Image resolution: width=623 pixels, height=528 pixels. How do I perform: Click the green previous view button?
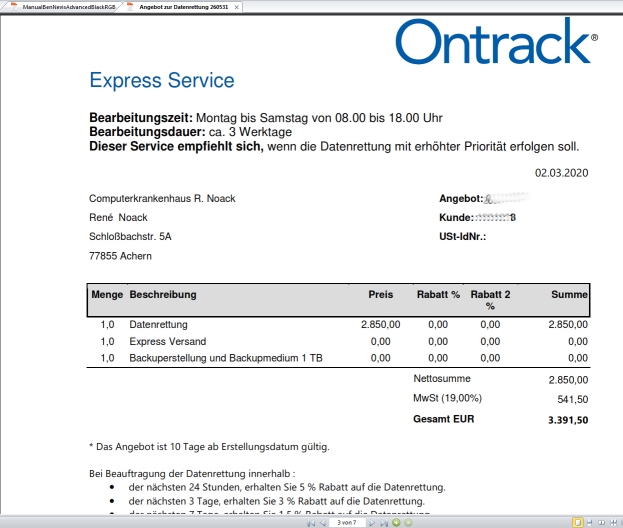(x=395, y=522)
